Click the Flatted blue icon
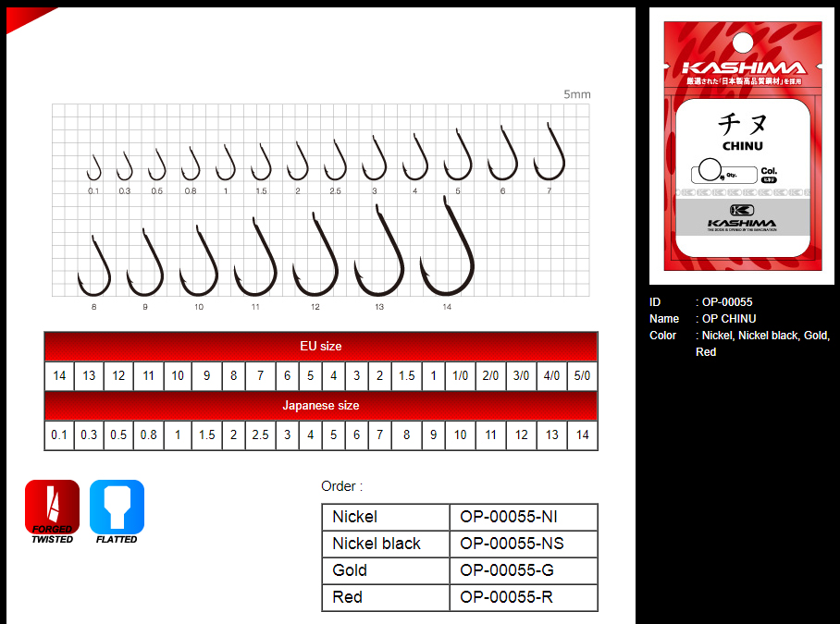 coord(117,511)
